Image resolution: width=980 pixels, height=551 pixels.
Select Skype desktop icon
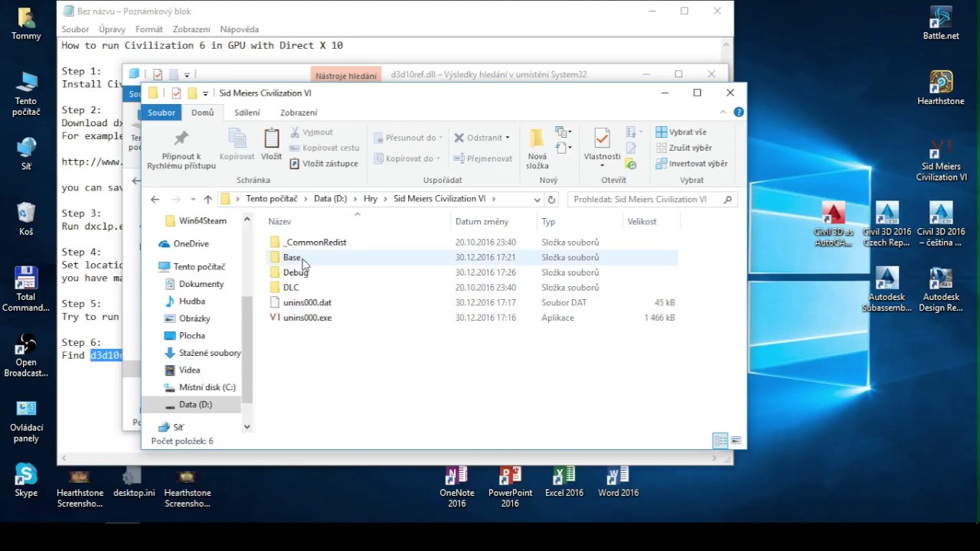coord(26,481)
